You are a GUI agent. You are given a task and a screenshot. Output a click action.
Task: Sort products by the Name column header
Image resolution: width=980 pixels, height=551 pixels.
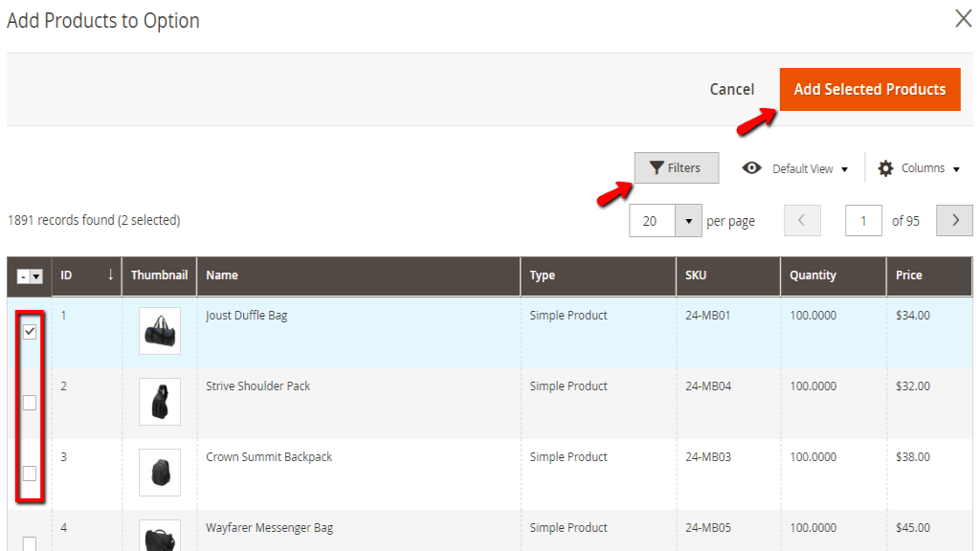coord(221,275)
